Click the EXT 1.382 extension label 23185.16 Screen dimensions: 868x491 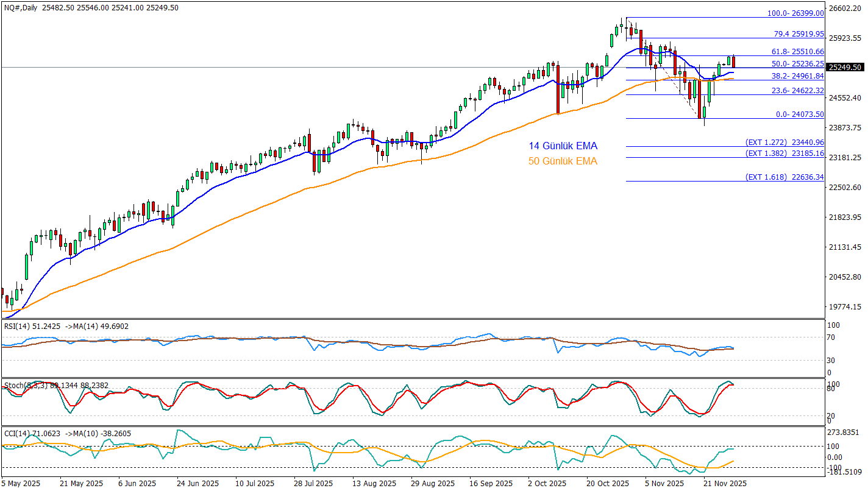pyautogui.click(x=784, y=154)
